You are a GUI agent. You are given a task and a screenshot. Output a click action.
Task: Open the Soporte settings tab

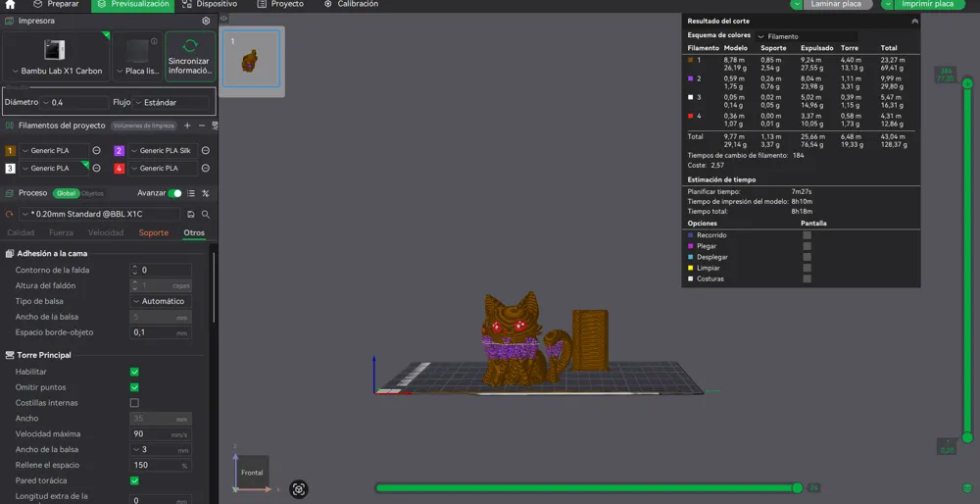pyautogui.click(x=154, y=232)
